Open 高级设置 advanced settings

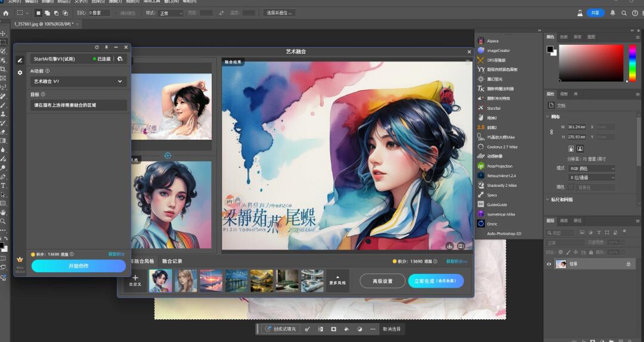point(382,281)
